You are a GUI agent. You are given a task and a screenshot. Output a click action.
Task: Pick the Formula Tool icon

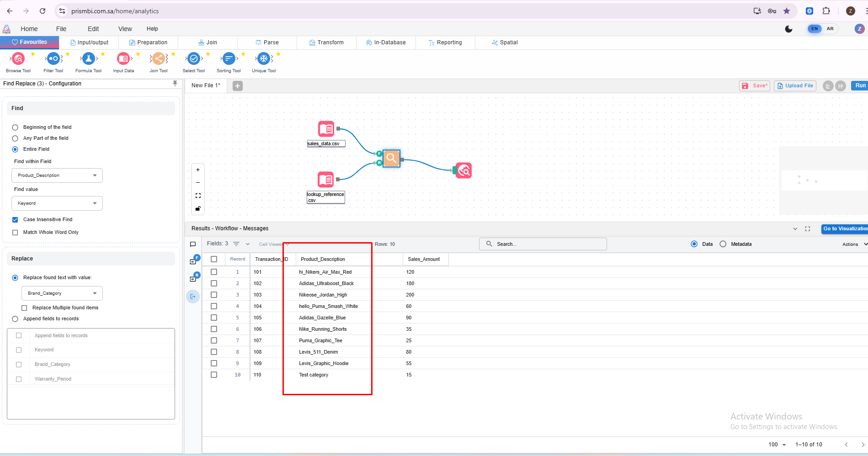88,59
